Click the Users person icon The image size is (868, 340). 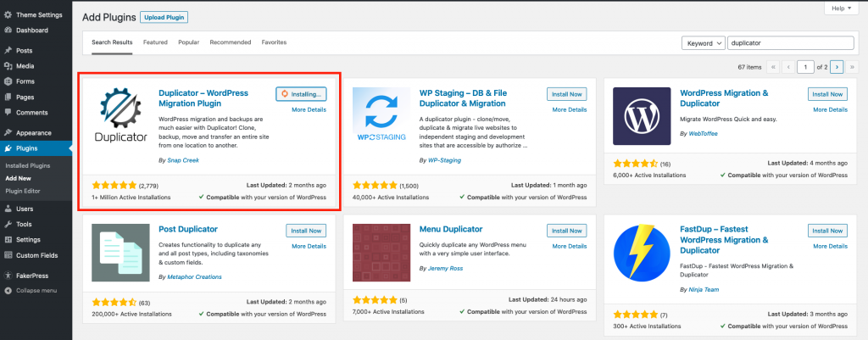click(x=8, y=209)
